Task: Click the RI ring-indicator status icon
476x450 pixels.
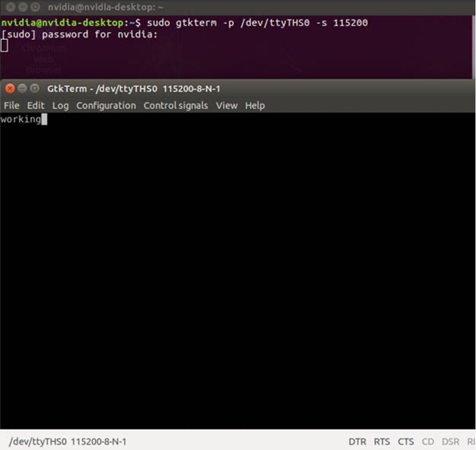Action: (x=469, y=442)
